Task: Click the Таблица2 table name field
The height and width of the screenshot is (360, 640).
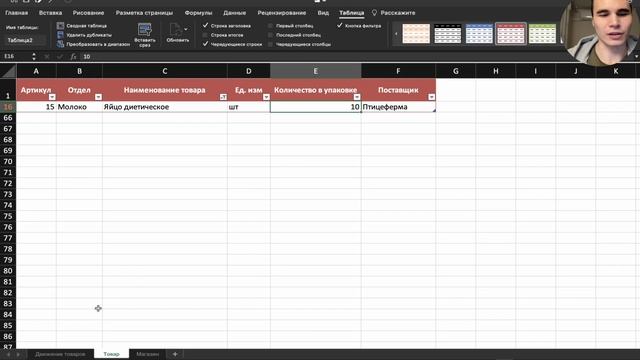Action: 25,40
